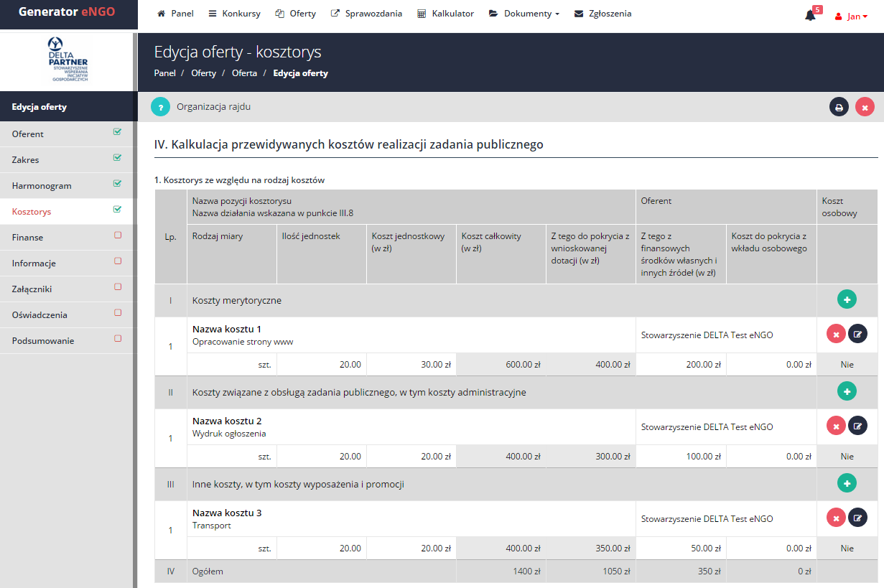Viewport: 884px width, 588px height.
Task: Open the Jan user dropdown
Action: click(851, 16)
